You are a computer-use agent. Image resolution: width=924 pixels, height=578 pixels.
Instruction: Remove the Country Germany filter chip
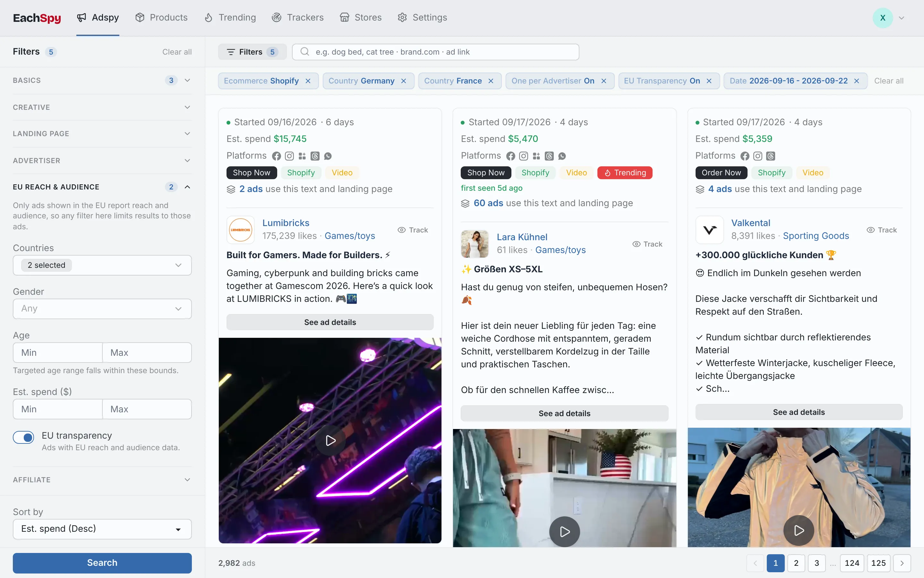point(404,81)
